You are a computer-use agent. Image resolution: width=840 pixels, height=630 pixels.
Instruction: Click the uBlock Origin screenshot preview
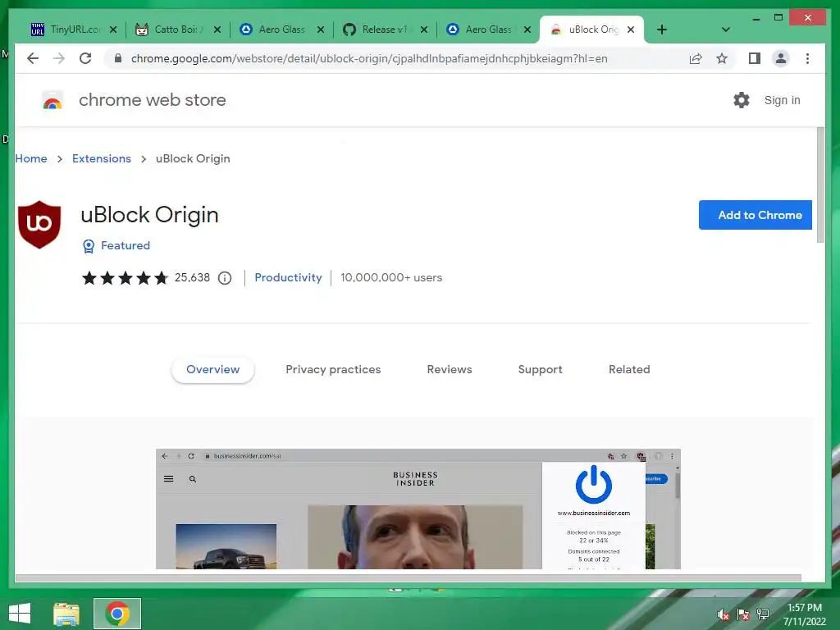[418, 509]
